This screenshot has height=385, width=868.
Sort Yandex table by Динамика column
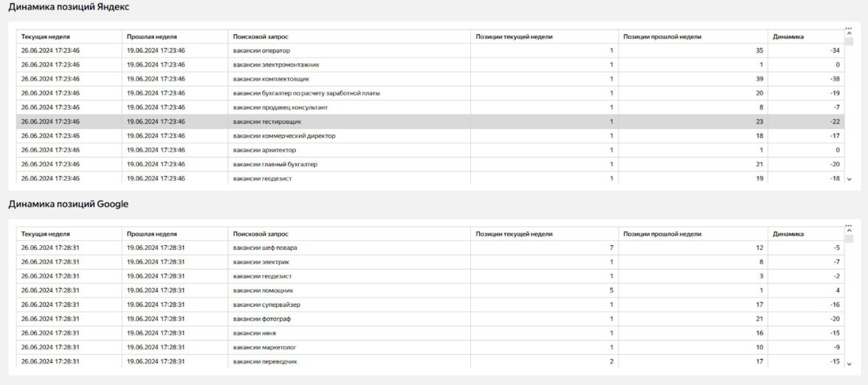point(788,36)
